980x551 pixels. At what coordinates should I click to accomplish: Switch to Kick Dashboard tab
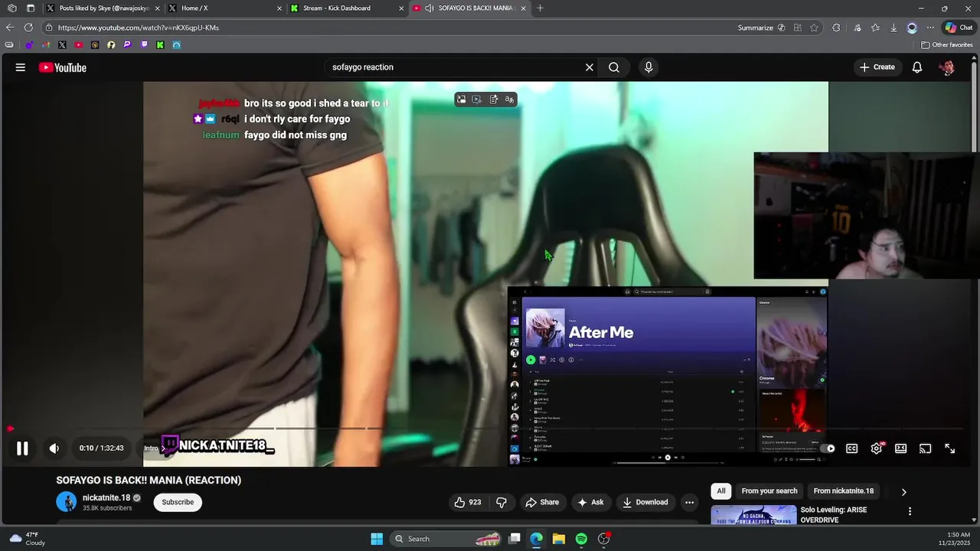346,8
